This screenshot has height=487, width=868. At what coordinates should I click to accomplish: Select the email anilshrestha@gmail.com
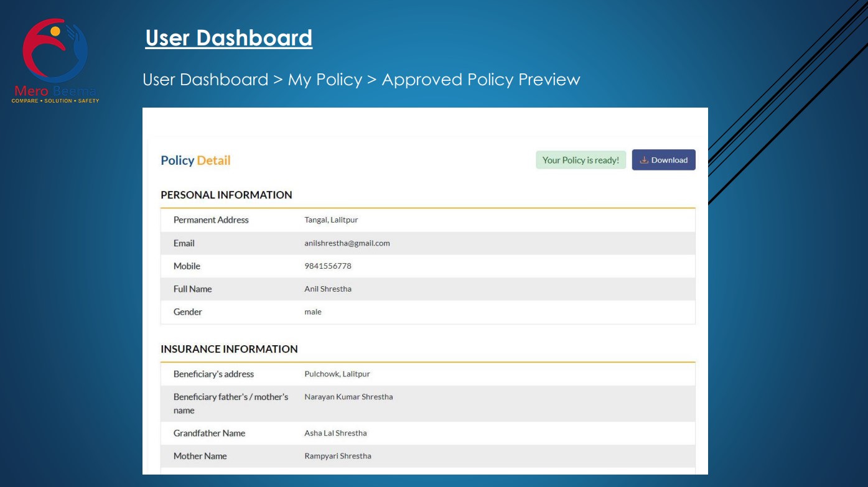click(347, 243)
